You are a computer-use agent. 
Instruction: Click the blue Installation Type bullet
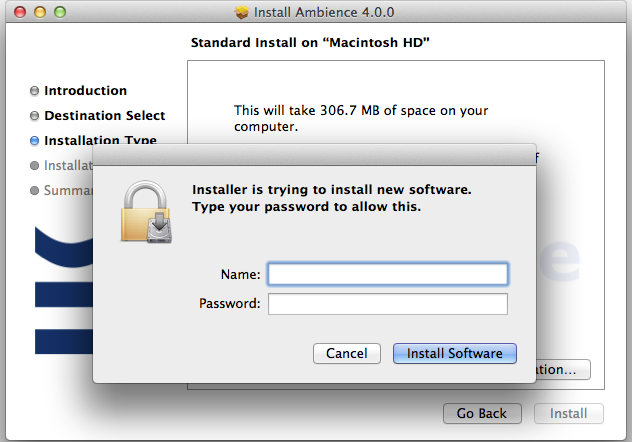(x=35, y=141)
